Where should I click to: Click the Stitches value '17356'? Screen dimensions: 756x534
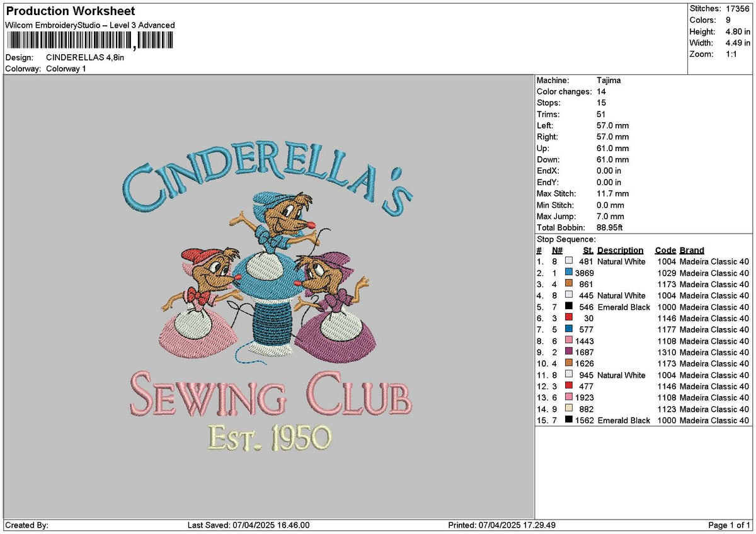[738, 9]
